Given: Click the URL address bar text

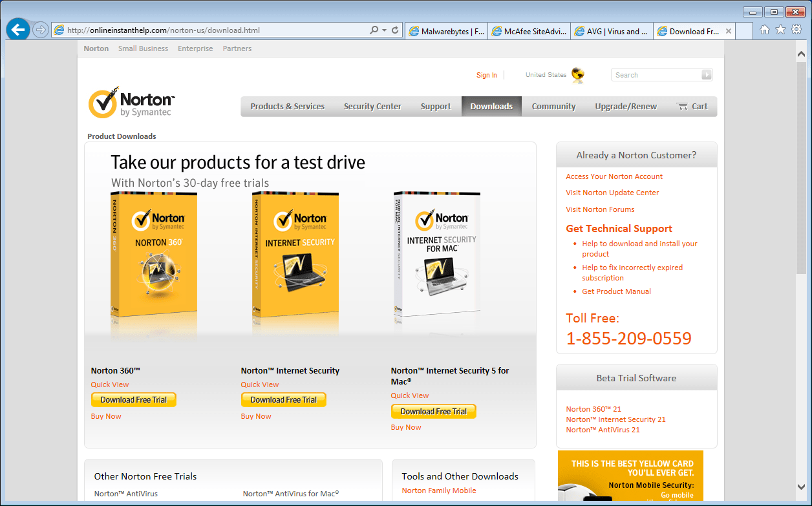Looking at the screenshot, I should point(163,30).
